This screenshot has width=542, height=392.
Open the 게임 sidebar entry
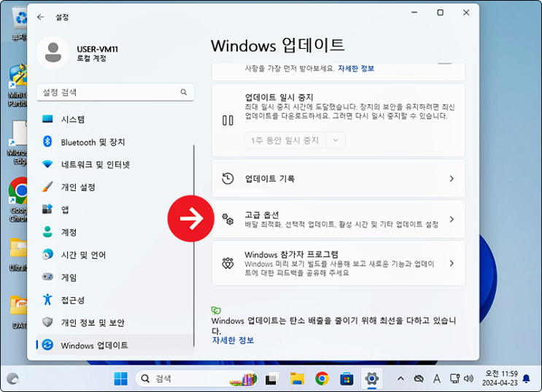(x=115, y=277)
